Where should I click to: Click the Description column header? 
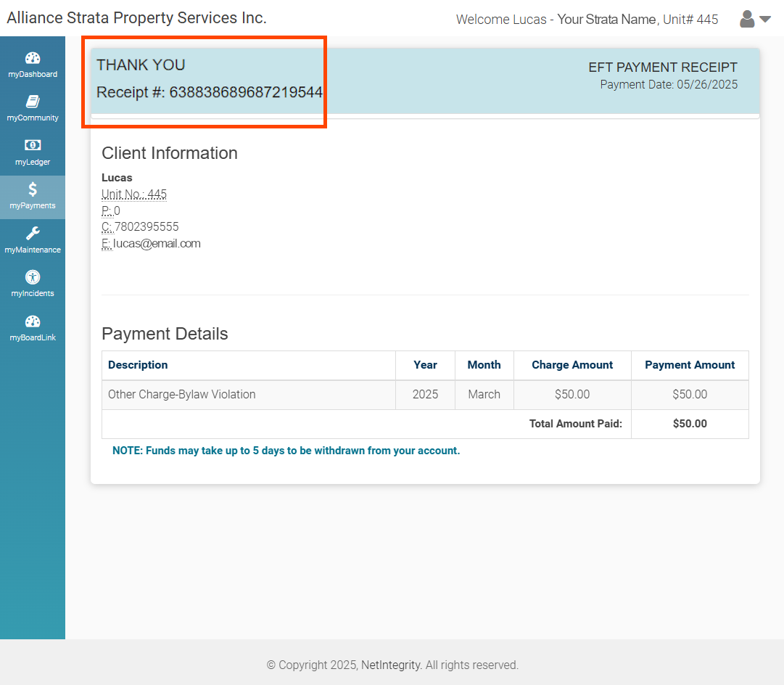138,365
